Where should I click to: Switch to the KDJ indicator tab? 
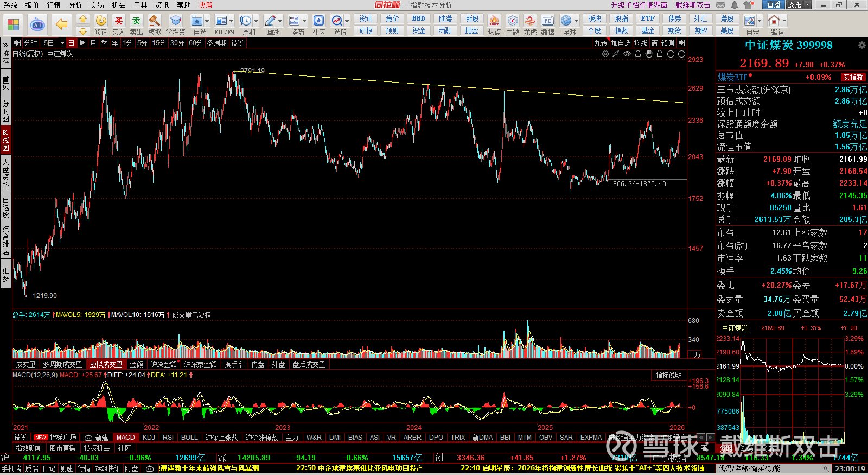[x=149, y=438]
